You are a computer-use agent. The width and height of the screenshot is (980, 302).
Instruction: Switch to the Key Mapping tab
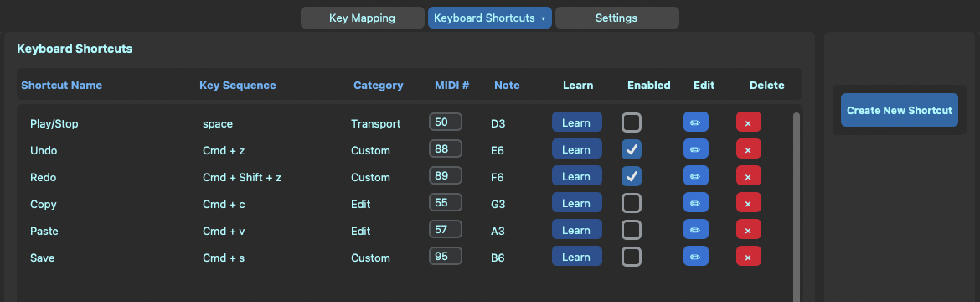click(362, 18)
